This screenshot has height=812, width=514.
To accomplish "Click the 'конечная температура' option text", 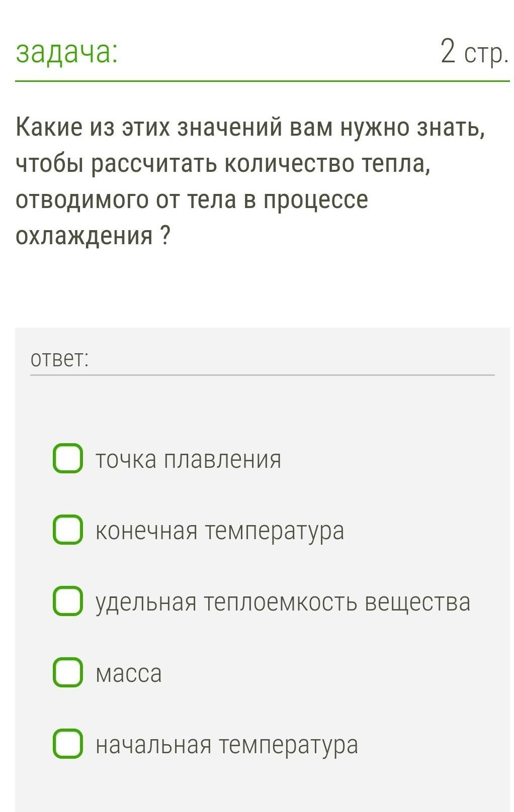I will (220, 531).
